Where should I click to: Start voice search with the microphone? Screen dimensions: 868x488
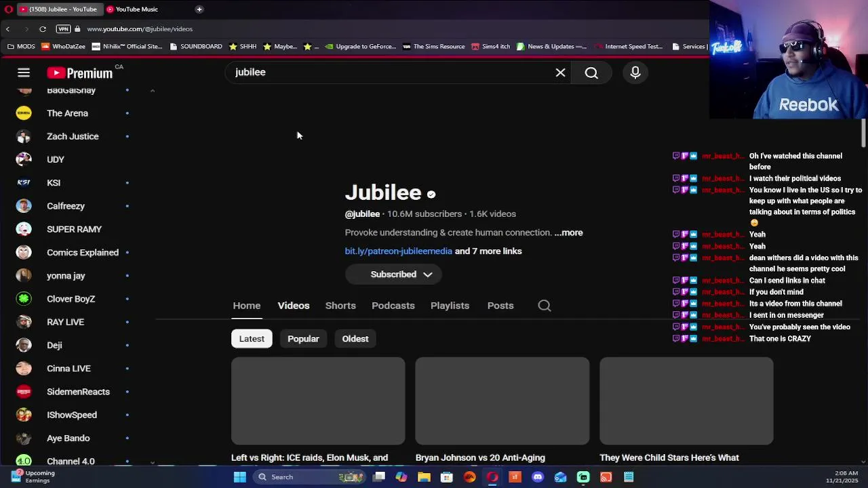click(x=635, y=73)
